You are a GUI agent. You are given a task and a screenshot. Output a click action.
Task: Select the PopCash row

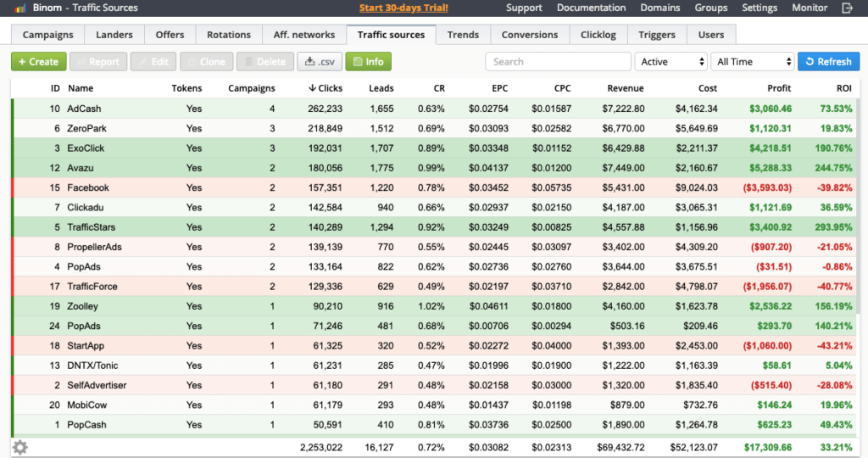tap(434, 425)
